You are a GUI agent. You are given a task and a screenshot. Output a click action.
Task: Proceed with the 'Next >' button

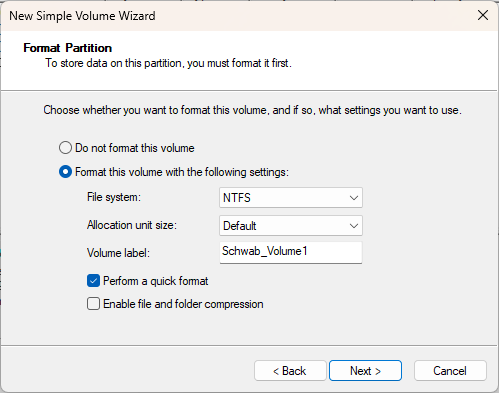(x=365, y=371)
